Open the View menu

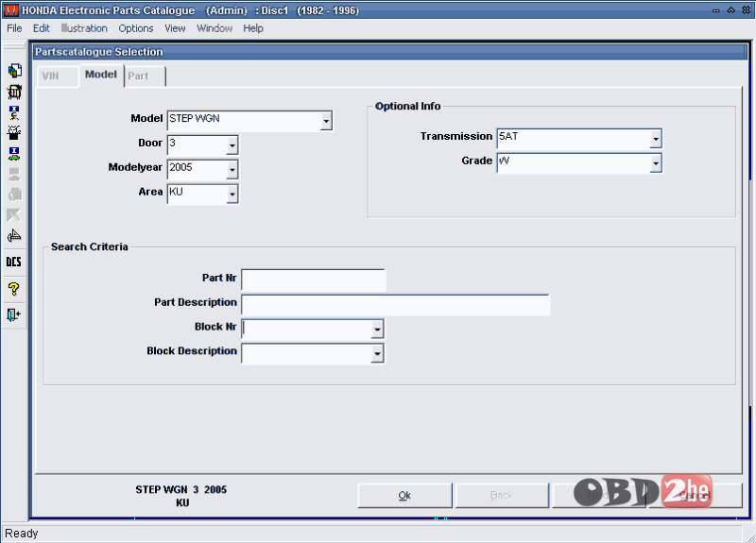(175, 28)
